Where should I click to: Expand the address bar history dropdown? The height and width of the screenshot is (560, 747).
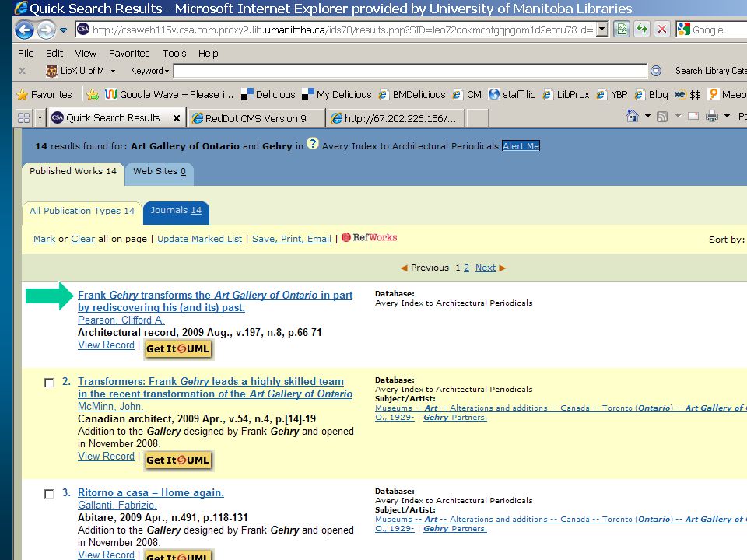(x=602, y=30)
